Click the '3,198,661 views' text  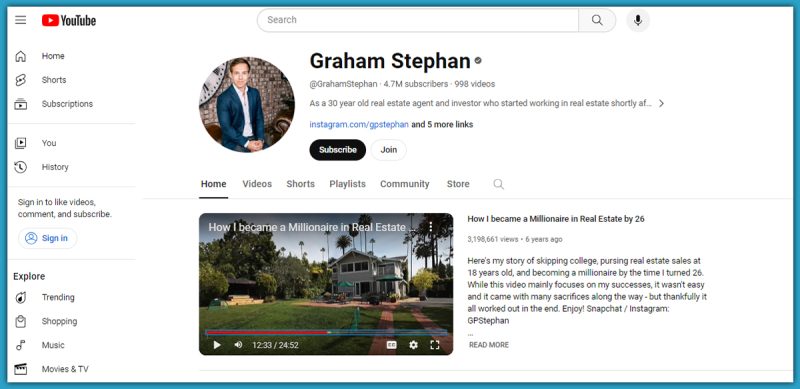pos(493,239)
